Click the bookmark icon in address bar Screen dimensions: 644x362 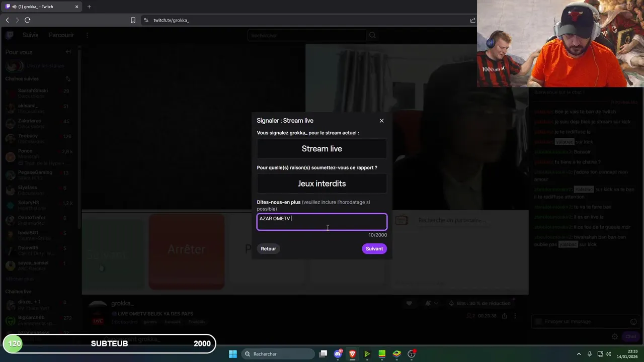coord(133,20)
